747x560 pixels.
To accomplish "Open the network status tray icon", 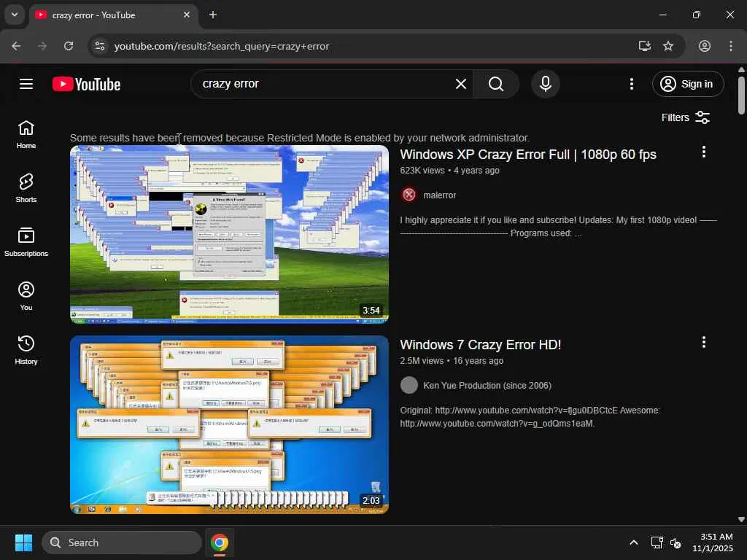I will [657, 542].
